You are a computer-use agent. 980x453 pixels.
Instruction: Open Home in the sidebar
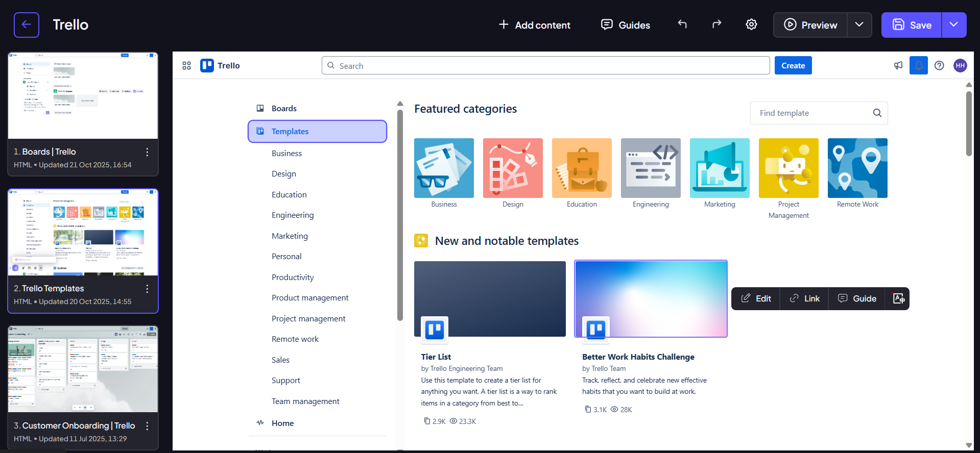(318, 423)
